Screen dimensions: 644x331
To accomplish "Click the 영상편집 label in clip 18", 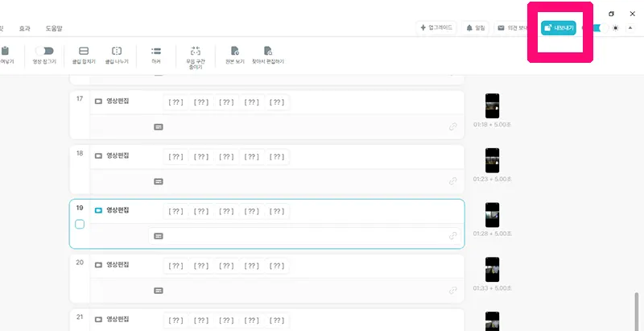I will [x=118, y=155].
